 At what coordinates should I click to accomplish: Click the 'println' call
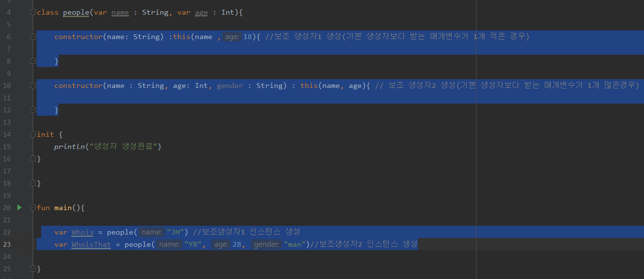[x=69, y=147]
